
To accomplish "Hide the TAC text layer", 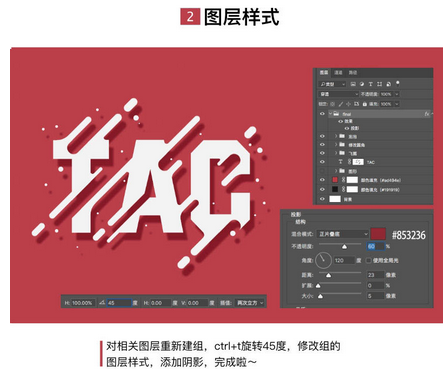I will (x=322, y=162).
